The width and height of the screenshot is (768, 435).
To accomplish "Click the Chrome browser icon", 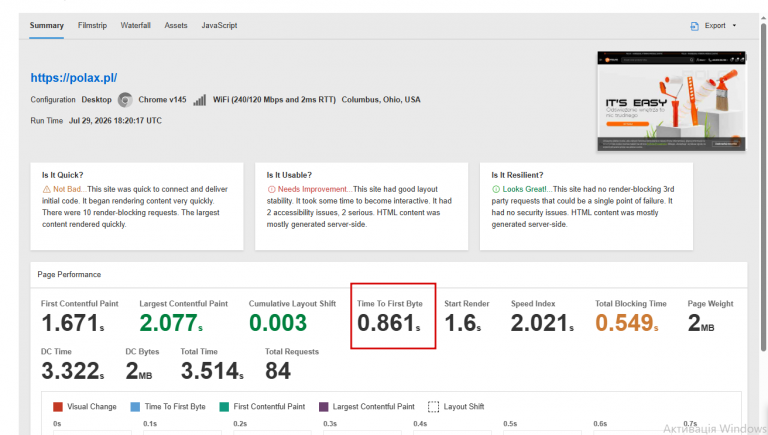I will click(125, 100).
